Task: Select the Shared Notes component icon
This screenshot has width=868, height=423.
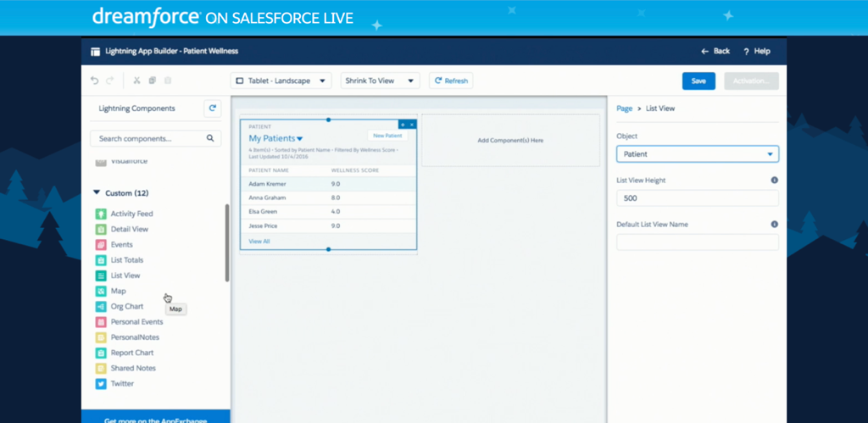Action: coord(101,368)
